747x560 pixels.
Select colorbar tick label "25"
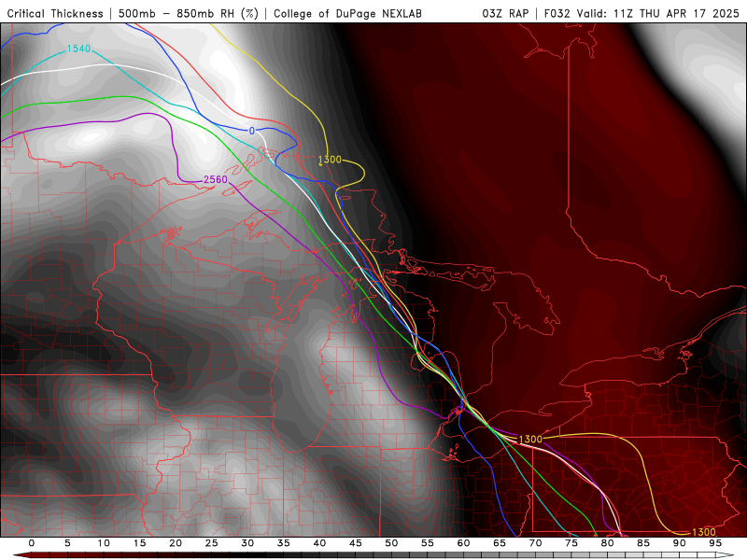pos(212,543)
